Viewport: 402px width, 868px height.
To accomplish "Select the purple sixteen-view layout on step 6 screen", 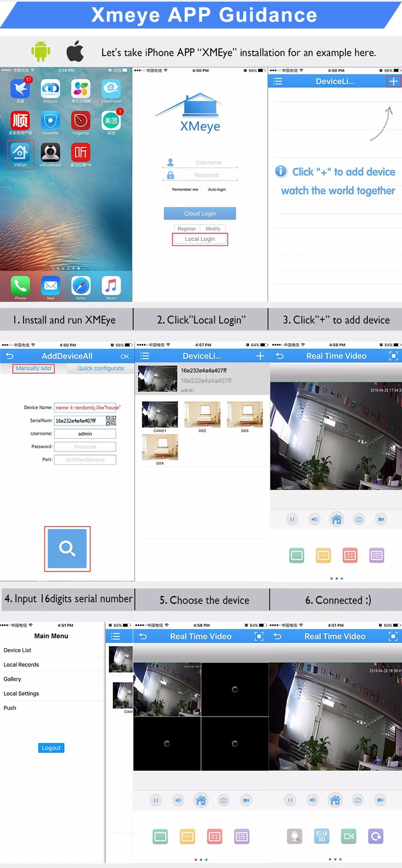I will pyautogui.click(x=377, y=556).
